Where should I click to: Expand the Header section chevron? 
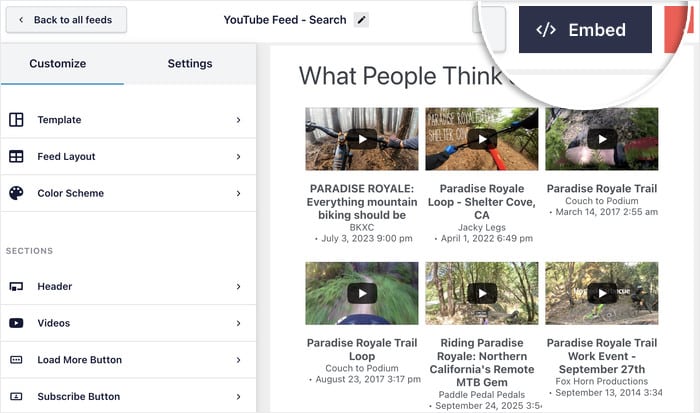point(239,287)
